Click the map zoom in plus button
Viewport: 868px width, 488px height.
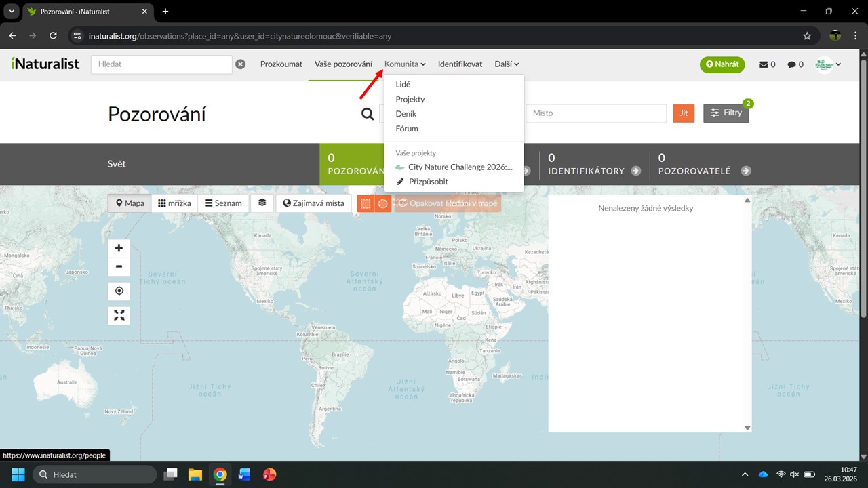pos(119,248)
